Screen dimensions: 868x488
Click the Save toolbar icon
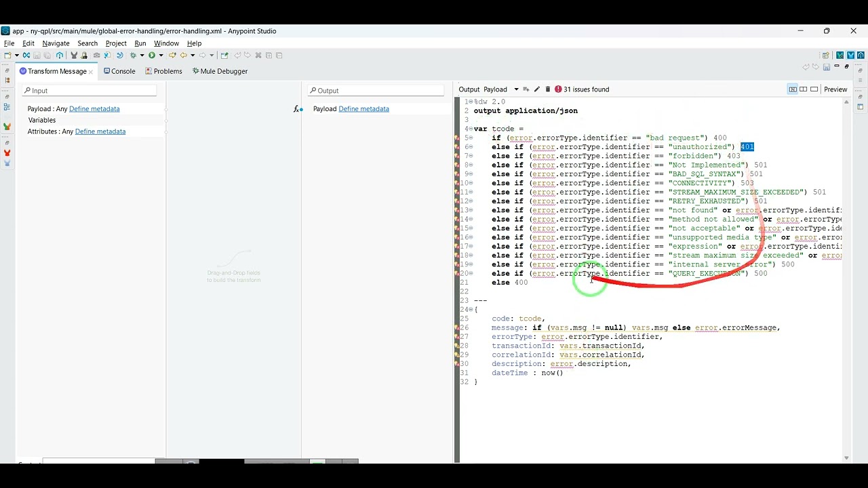point(37,56)
